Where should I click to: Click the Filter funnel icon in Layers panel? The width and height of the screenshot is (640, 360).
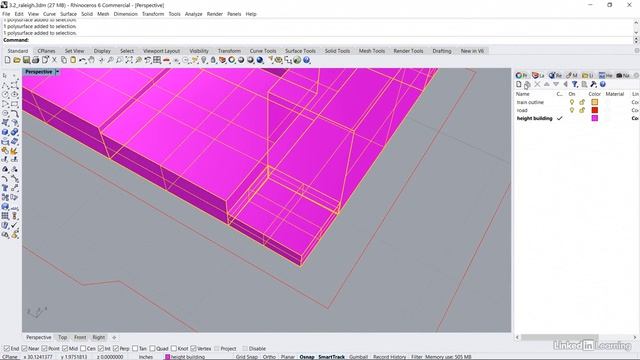tap(575, 84)
